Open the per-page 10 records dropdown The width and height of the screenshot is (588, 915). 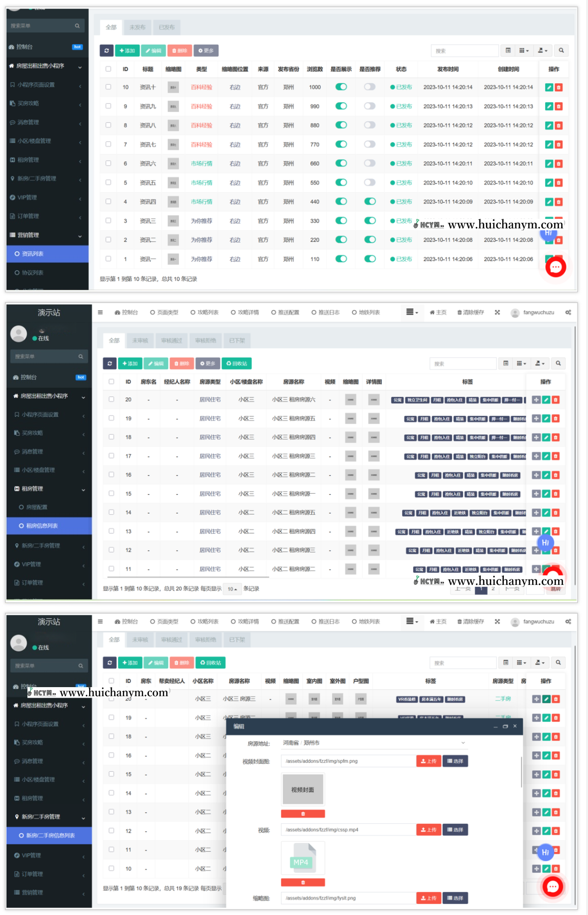click(x=232, y=589)
